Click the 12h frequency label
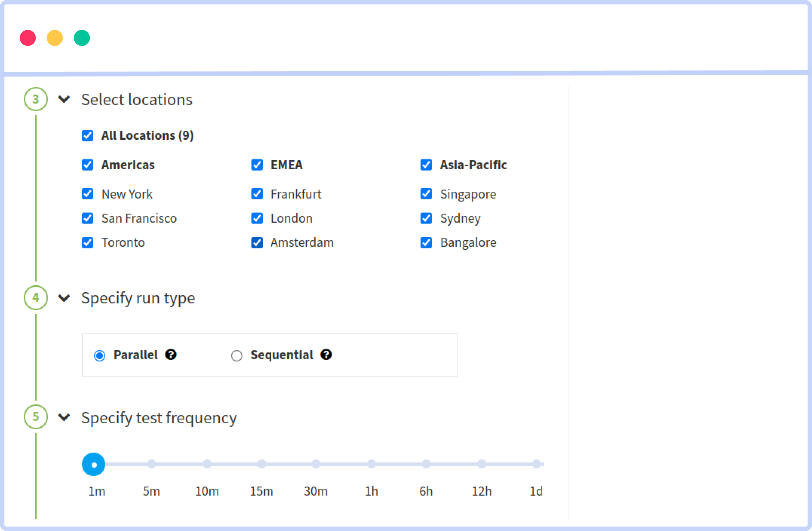The height and width of the screenshot is (531, 812). click(x=482, y=492)
